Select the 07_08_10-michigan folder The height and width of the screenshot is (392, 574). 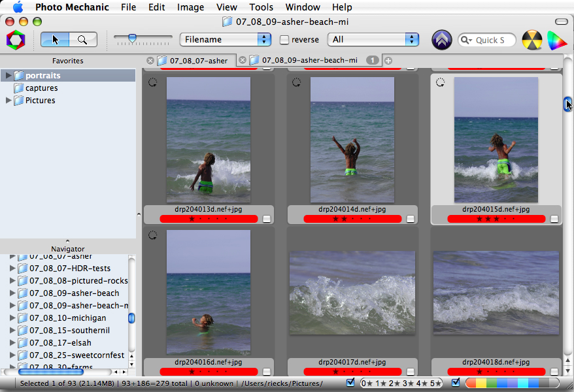[67, 318]
